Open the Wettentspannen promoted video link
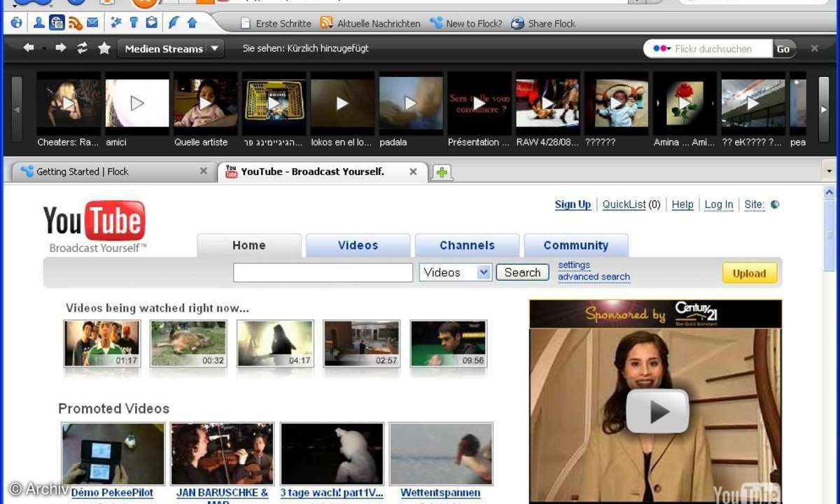This screenshot has width=840, height=504. pos(440,493)
